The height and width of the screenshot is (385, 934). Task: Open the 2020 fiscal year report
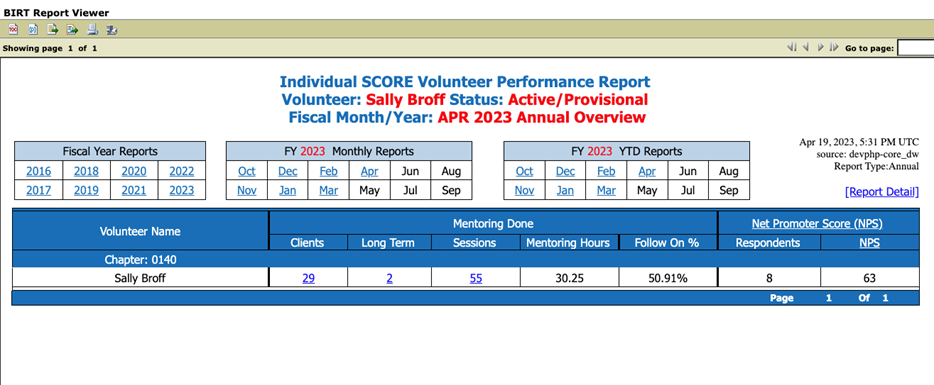(134, 172)
